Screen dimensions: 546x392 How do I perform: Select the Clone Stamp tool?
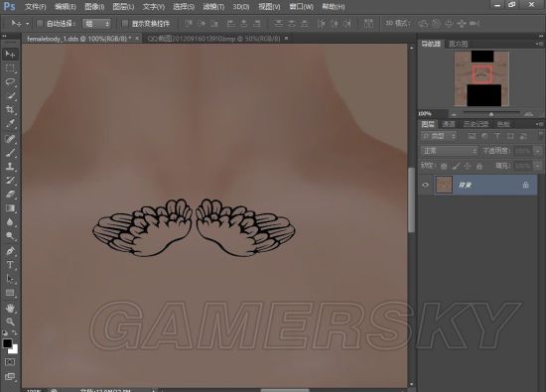[x=10, y=167]
